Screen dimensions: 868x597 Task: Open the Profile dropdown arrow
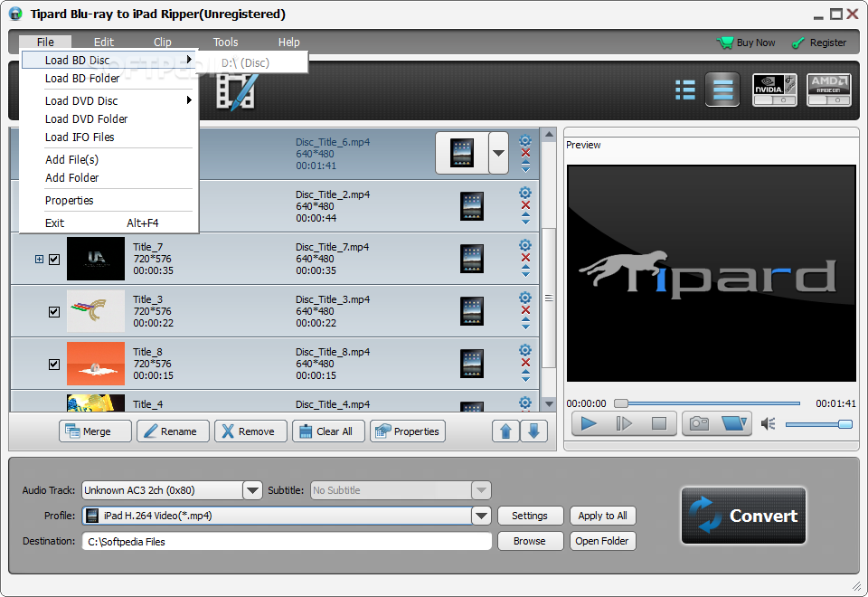481,516
